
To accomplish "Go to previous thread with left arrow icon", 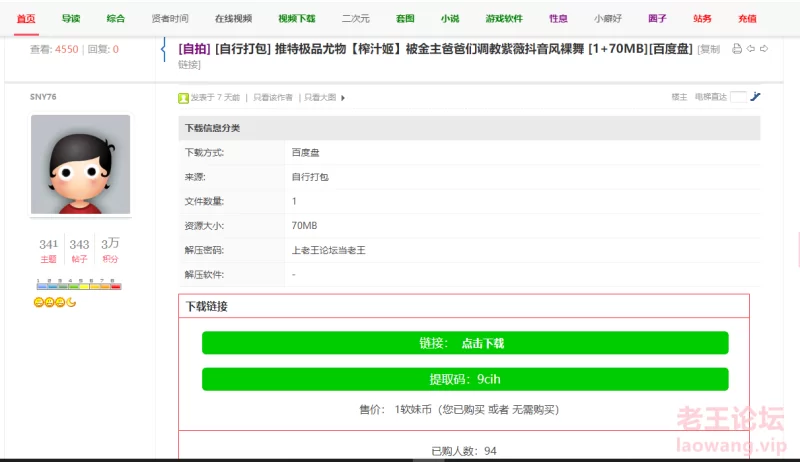I will tap(751, 49).
